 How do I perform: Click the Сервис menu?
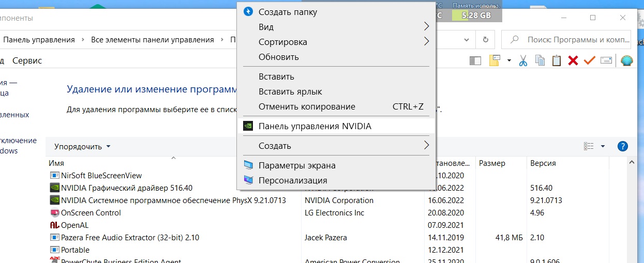tap(27, 60)
